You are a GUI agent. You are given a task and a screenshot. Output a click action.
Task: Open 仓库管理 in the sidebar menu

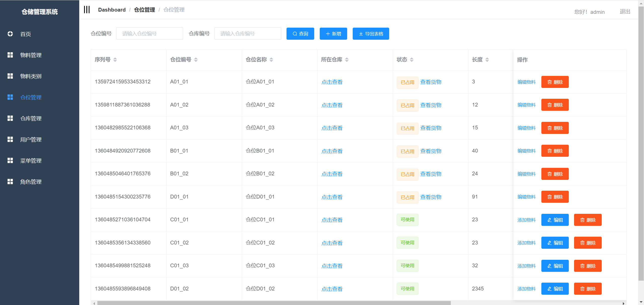[39, 118]
